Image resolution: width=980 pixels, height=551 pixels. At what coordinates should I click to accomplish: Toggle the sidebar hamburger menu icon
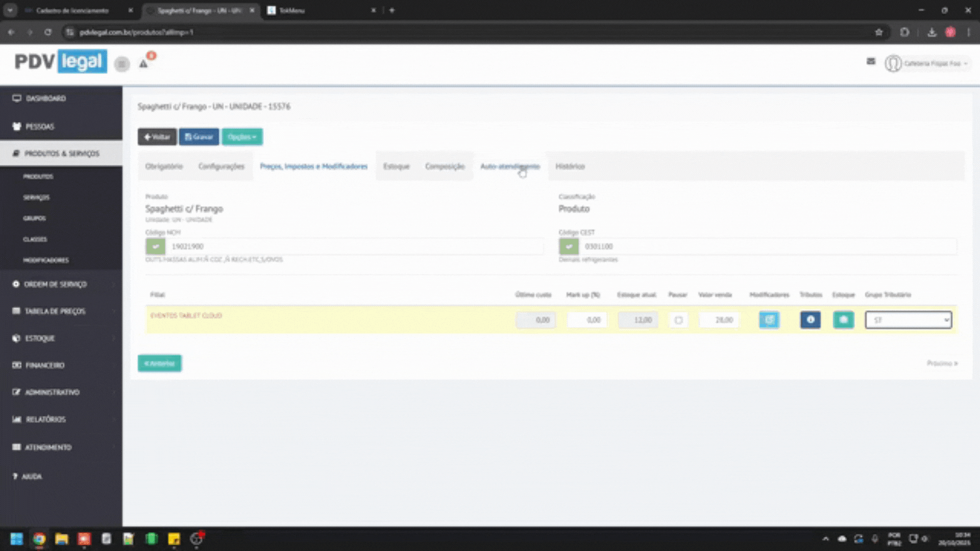click(x=121, y=64)
